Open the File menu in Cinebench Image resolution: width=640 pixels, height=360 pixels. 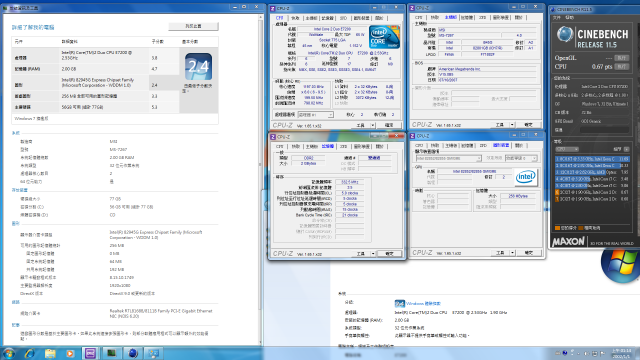(x=557, y=18)
